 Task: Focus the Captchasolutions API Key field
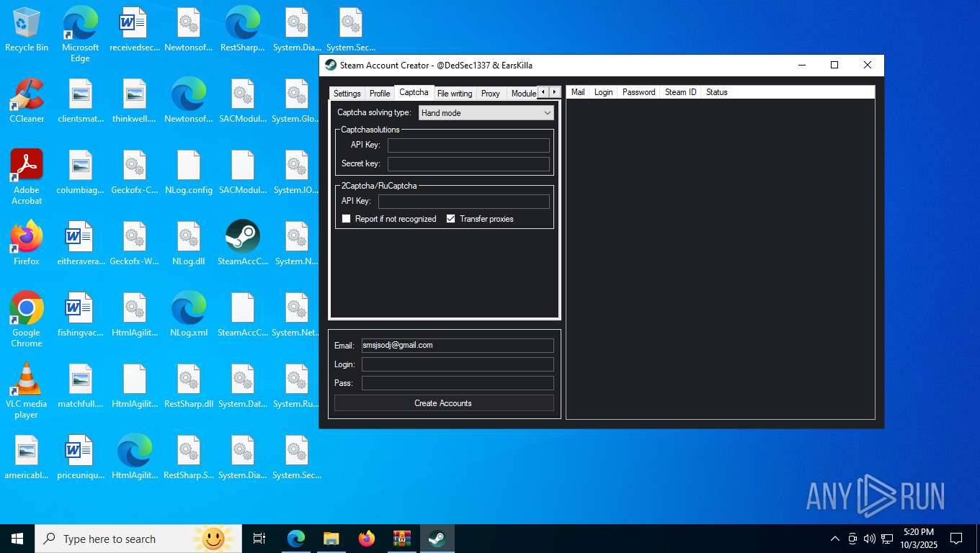[x=468, y=145]
